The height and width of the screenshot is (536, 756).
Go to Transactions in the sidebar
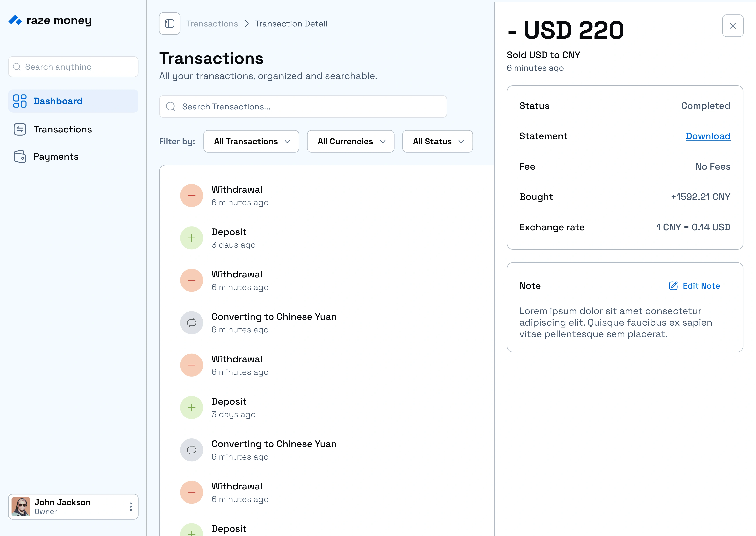point(62,129)
